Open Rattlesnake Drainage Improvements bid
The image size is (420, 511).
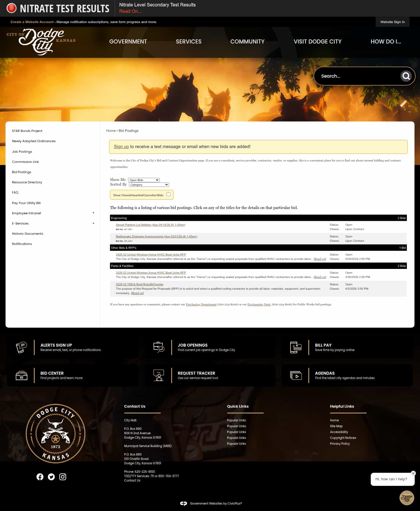coord(157,237)
